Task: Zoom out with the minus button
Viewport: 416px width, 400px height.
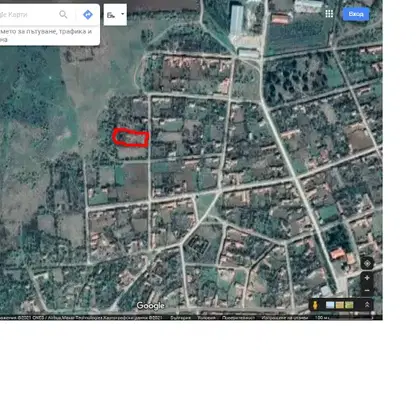Action: coord(367,291)
